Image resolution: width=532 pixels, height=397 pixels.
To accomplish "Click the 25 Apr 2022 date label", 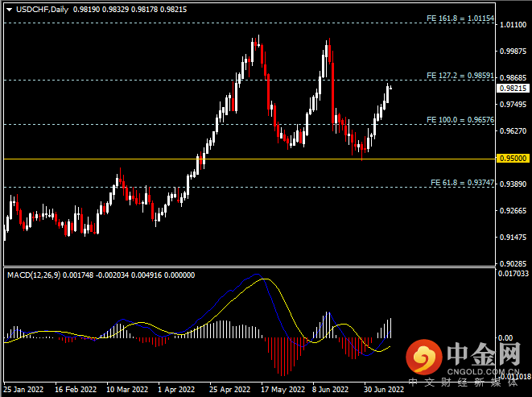I will click(229, 389).
